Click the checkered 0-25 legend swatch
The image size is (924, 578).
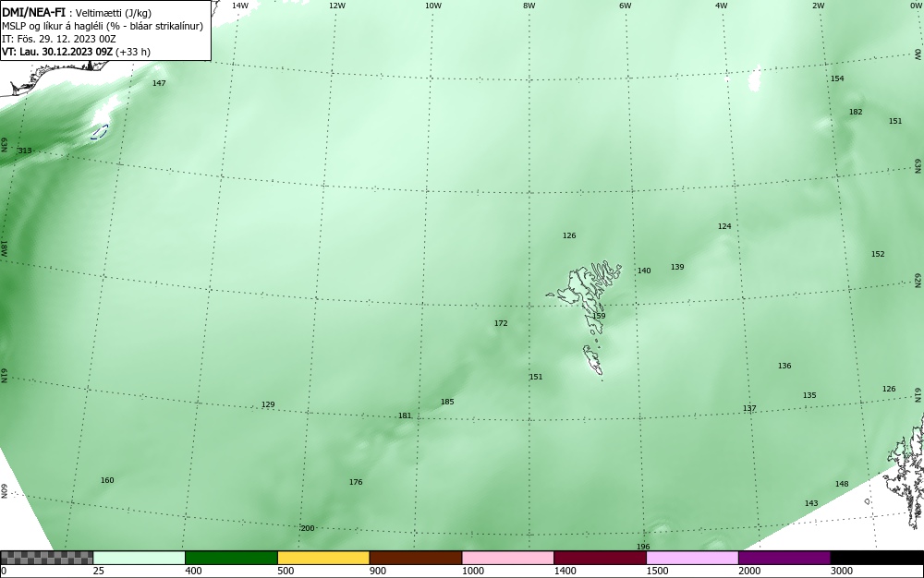point(46,558)
